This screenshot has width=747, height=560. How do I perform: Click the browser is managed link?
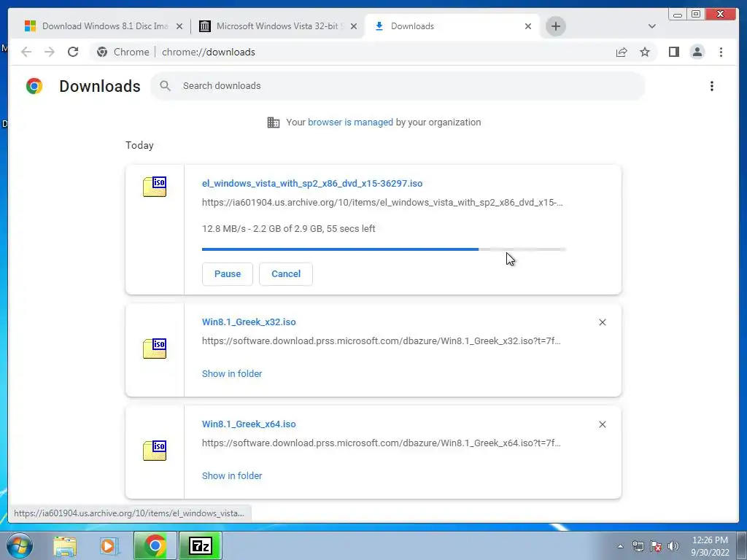pos(350,122)
